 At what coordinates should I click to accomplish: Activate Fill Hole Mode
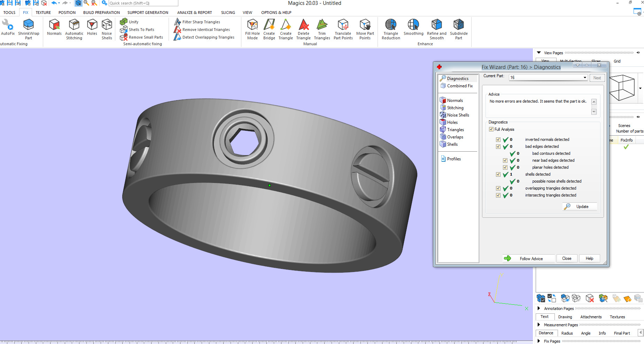point(253,29)
